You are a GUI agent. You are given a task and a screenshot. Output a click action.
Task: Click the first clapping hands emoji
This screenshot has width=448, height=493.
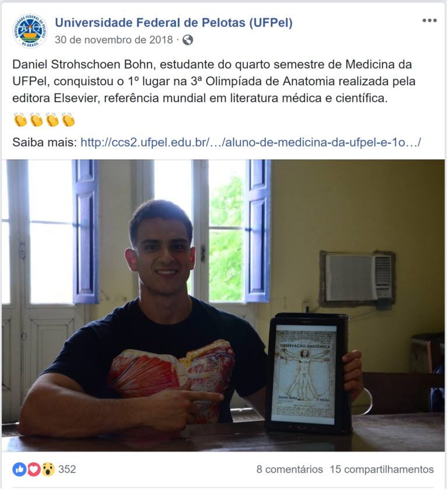click(20, 120)
